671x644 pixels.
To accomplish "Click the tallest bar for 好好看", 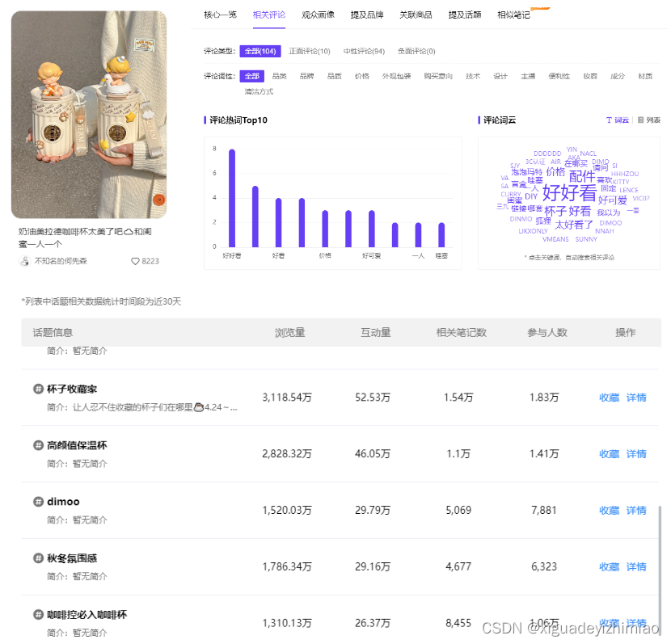I will (x=232, y=198).
